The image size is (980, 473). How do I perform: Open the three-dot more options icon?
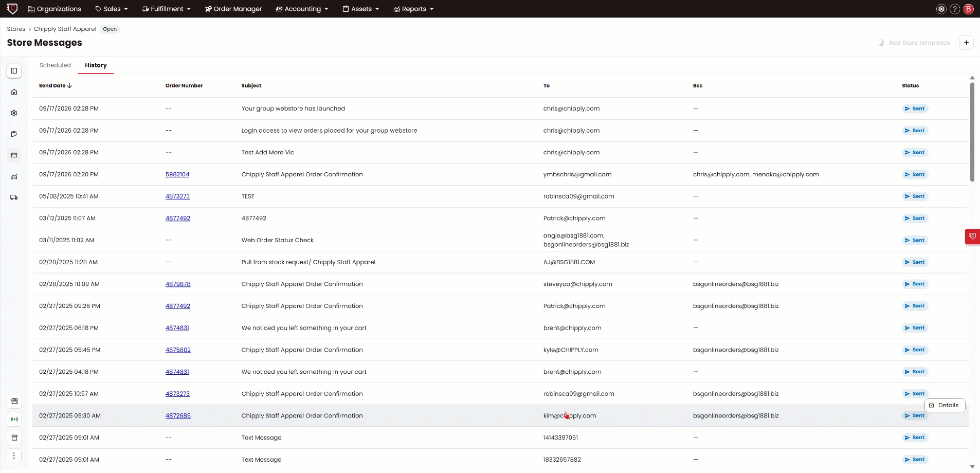tap(14, 456)
